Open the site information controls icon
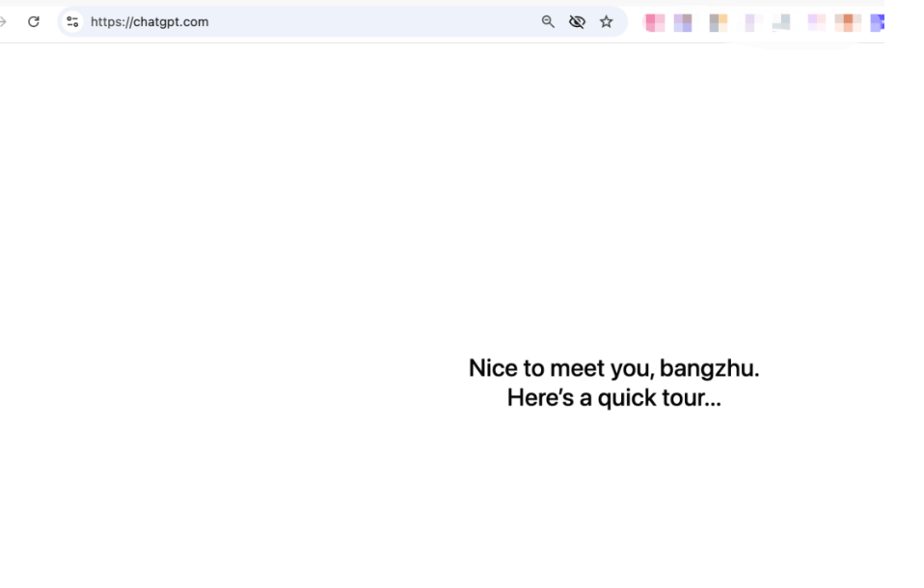Screen dimensions: 924x588 (72, 22)
